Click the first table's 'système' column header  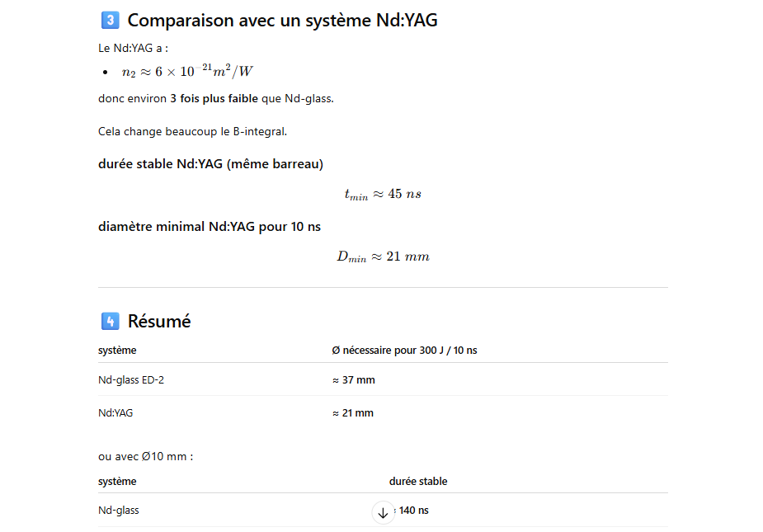117,351
